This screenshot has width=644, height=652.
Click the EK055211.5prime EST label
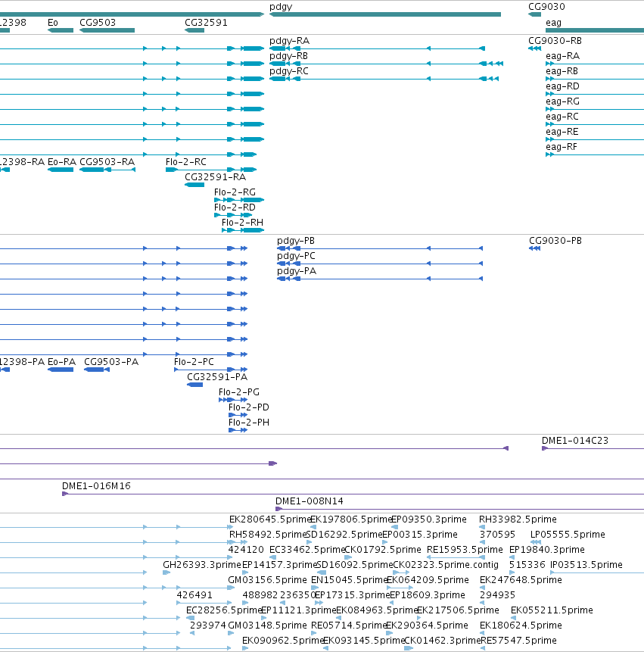pyautogui.click(x=552, y=610)
